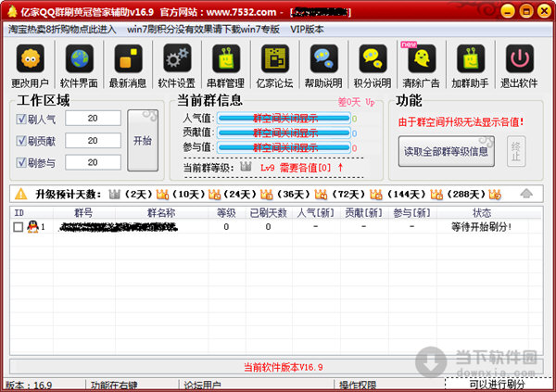Toggle the 刷人气 checkbox
The width and height of the screenshot is (556, 392).
point(21,119)
